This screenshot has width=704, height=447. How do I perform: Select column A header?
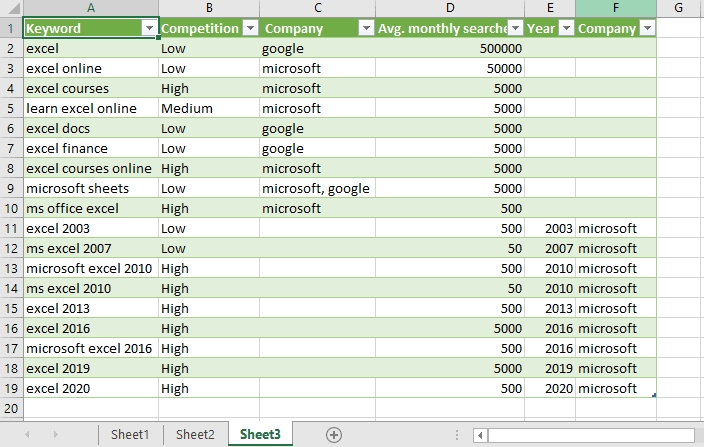tap(91, 8)
